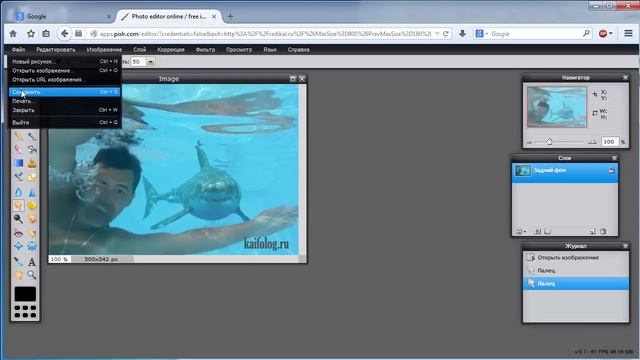This screenshot has height=360, width=640.
Task: Click the add layer mask icon in Layers panel
Action: (547, 231)
